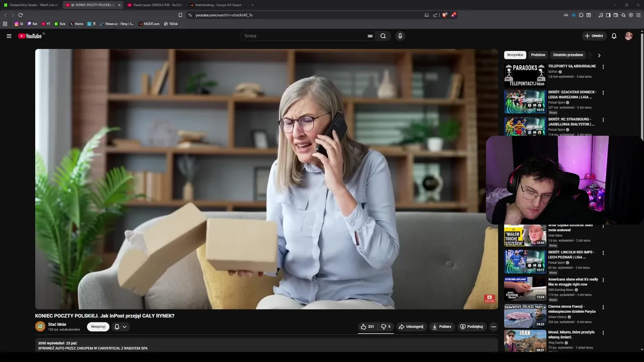644x362 pixels.
Task: Open options for the Mosul. Miasto video
Action: tap(603, 333)
